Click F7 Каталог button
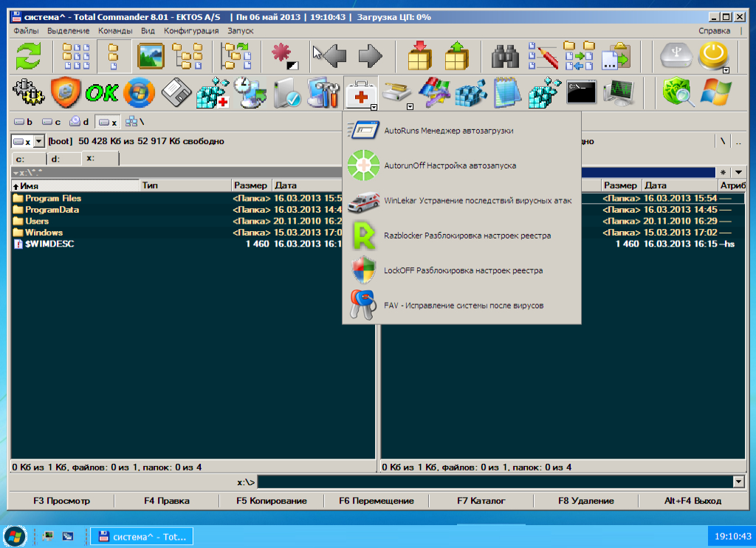 [x=481, y=501]
